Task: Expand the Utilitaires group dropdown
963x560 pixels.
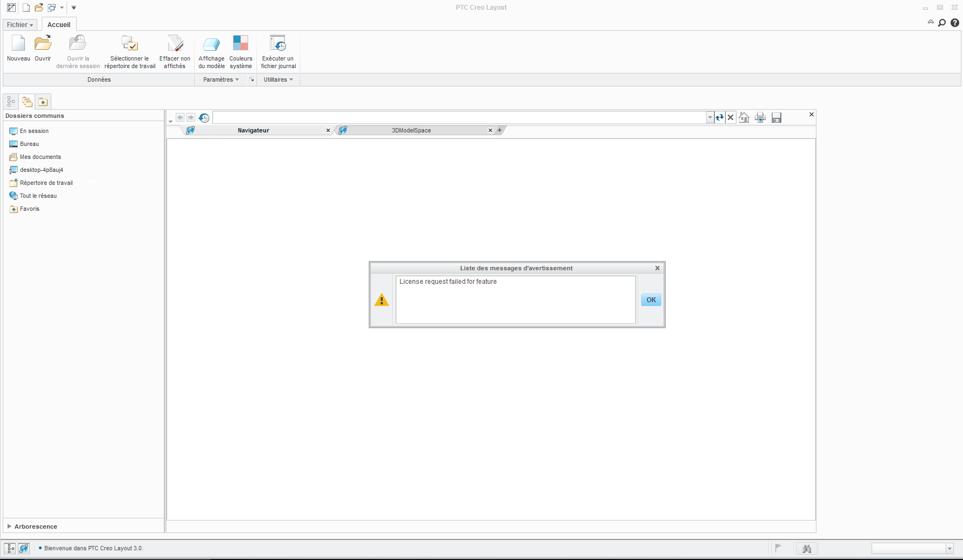Action: (278, 79)
